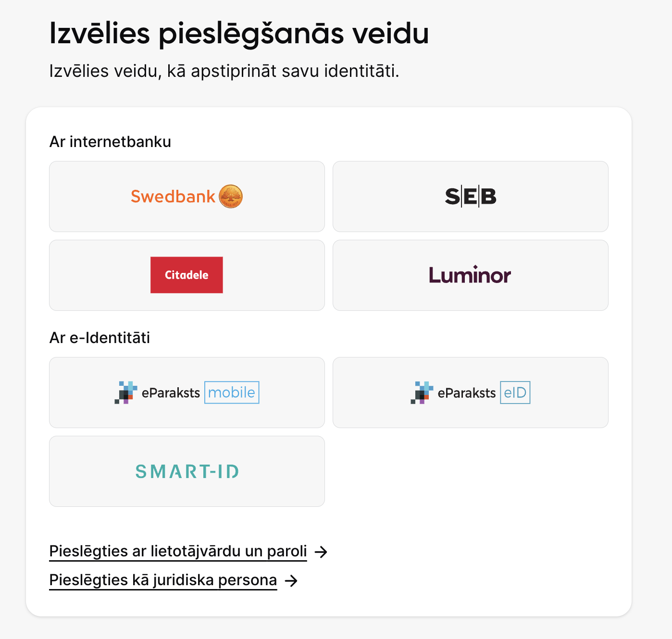The width and height of the screenshot is (672, 639).
Task: Click the arrow beside the juridiska persona link
Action: tap(291, 581)
